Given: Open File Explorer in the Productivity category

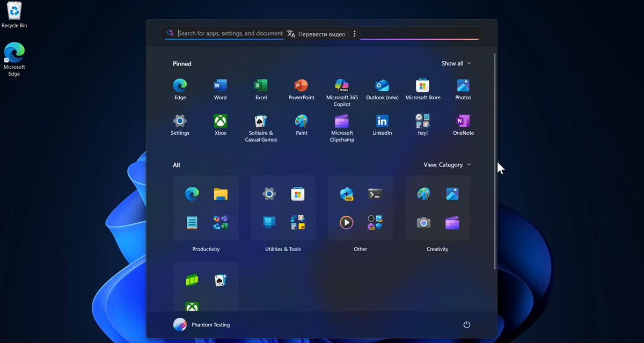Looking at the screenshot, I should pyautogui.click(x=221, y=194).
